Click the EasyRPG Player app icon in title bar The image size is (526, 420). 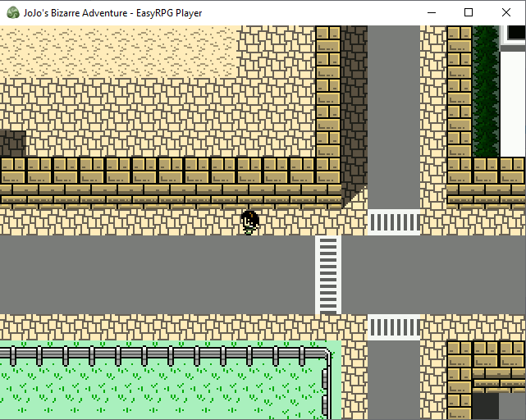[13, 13]
